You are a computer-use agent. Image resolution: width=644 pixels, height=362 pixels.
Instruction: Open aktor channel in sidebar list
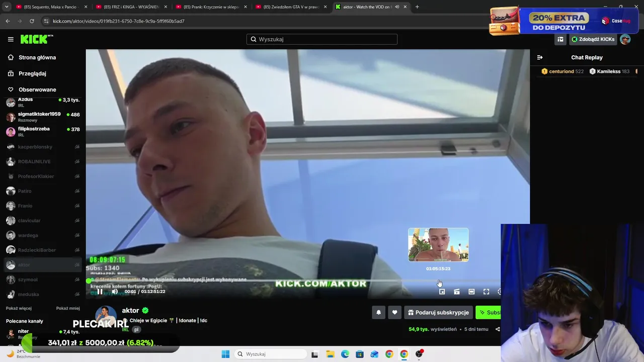point(43,265)
